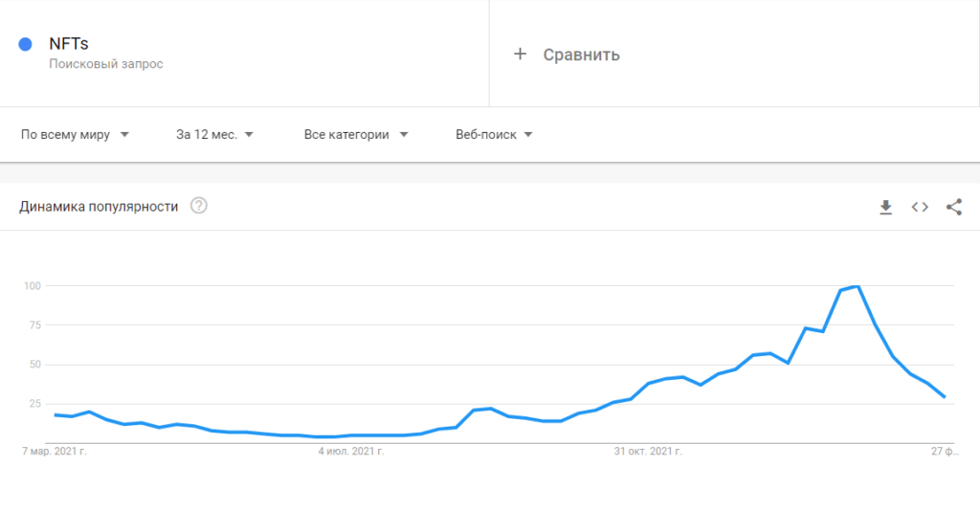The height and width of the screenshot is (511, 980).
Task: Click the share icon for the chart
Action: click(x=953, y=207)
